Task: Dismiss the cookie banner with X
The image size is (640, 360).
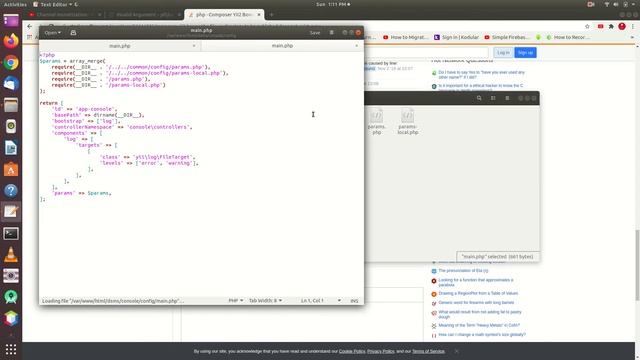Action: [x=456, y=351]
